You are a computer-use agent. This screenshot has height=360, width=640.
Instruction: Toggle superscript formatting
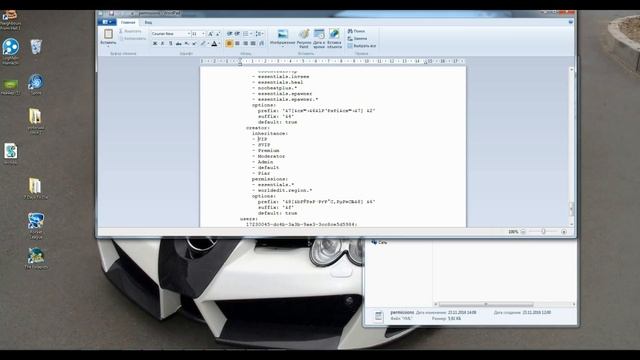pos(194,43)
